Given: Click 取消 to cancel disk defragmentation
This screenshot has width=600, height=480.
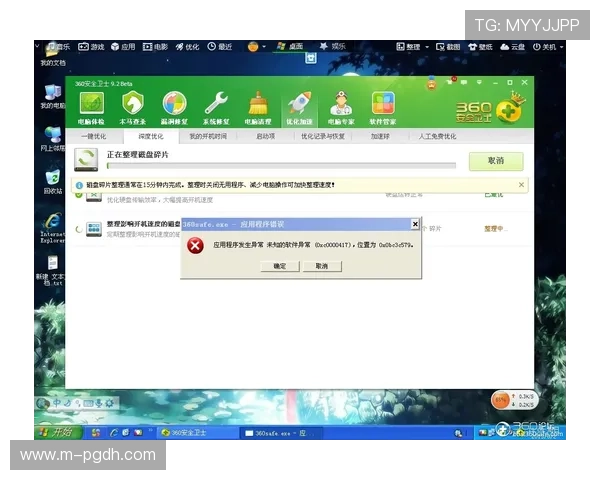Looking at the screenshot, I should pyautogui.click(x=496, y=161).
